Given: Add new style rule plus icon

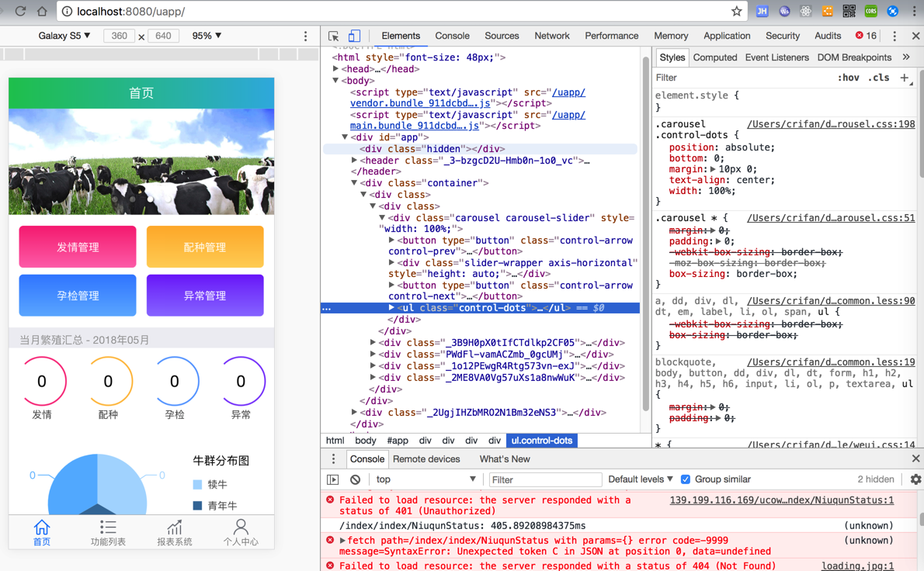Looking at the screenshot, I should tap(905, 78).
